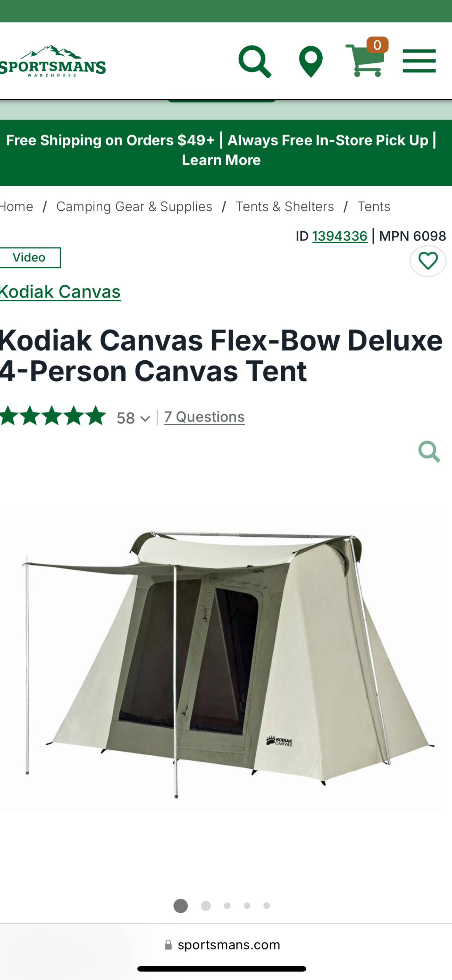Tap the Video badge button

30,258
